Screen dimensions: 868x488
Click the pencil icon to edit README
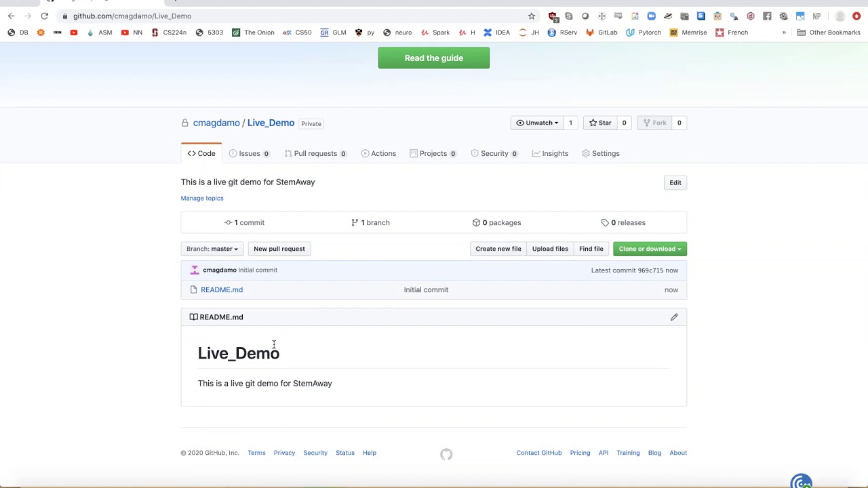674,317
